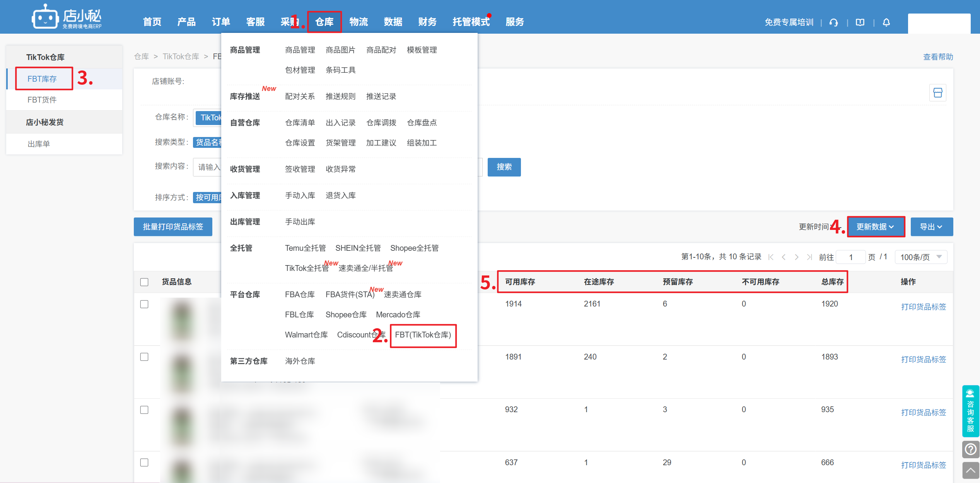Image resolution: width=980 pixels, height=483 pixels.
Task: Go to next page arrow
Action: point(797,257)
